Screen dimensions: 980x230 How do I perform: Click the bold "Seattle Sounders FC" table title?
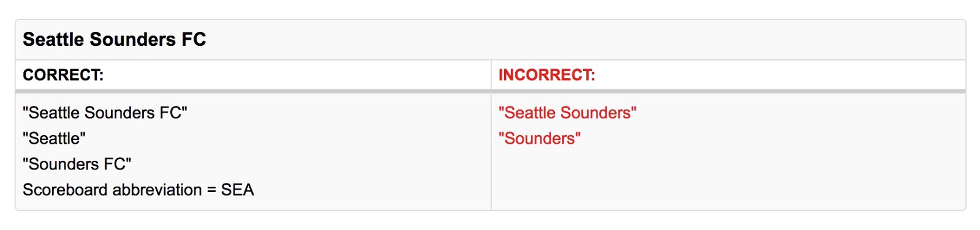(115, 40)
